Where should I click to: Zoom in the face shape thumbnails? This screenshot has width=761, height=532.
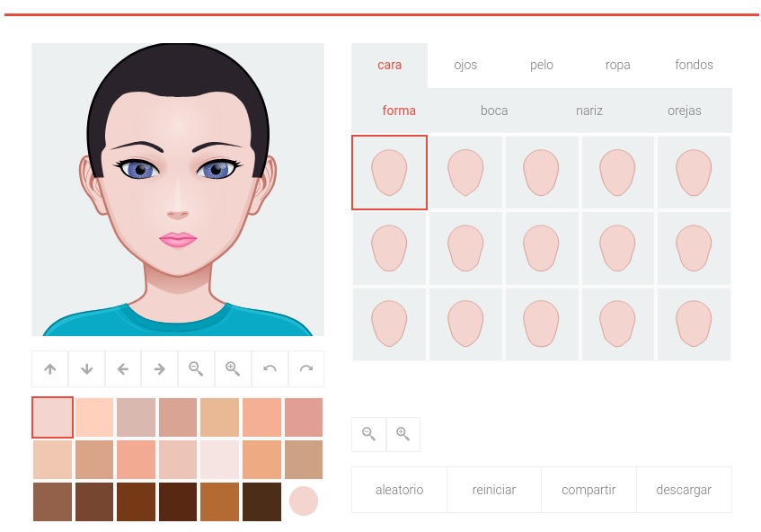coord(403,434)
